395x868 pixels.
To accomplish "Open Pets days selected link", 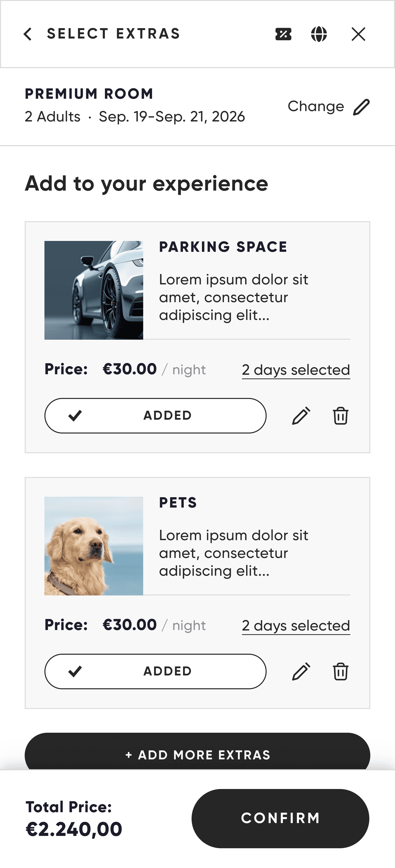I will 296,626.
